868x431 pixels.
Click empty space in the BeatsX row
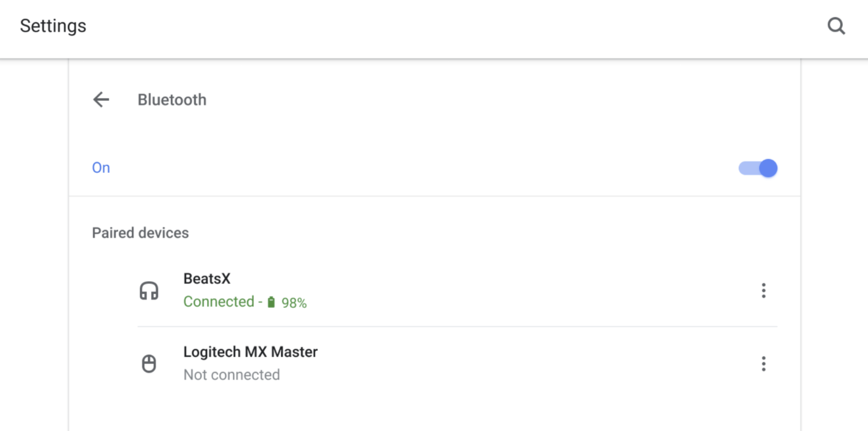(497, 291)
